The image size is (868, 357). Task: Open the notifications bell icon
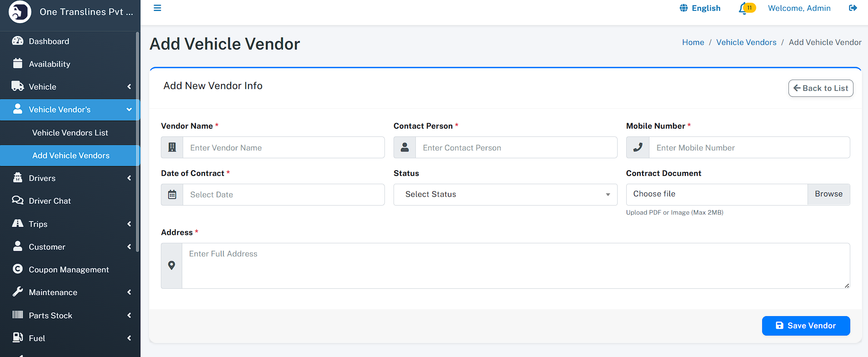tap(743, 8)
